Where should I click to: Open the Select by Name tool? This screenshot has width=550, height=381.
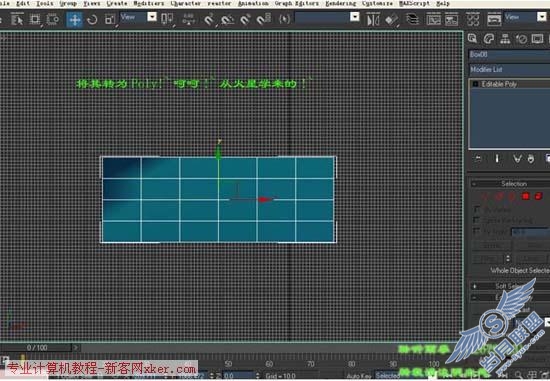coord(16,19)
